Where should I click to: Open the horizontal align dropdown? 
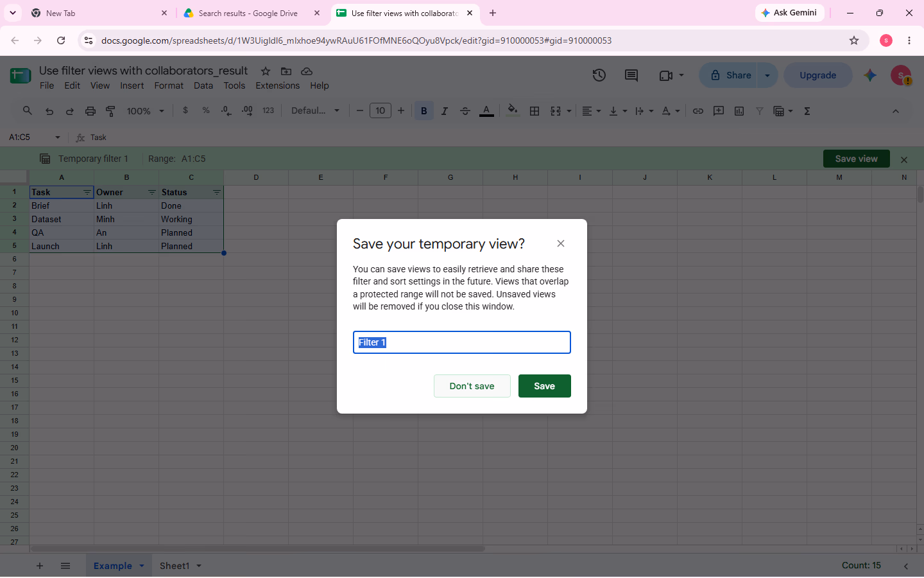[x=591, y=111]
